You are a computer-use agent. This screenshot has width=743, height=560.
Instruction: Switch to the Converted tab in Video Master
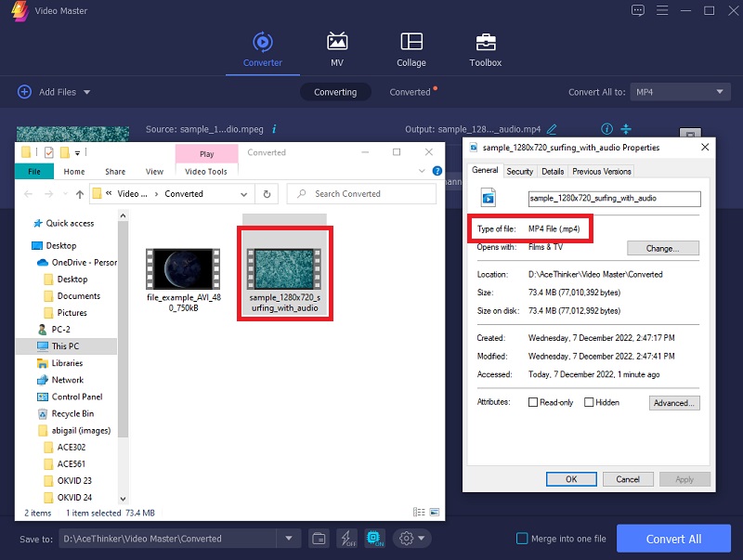(x=410, y=92)
